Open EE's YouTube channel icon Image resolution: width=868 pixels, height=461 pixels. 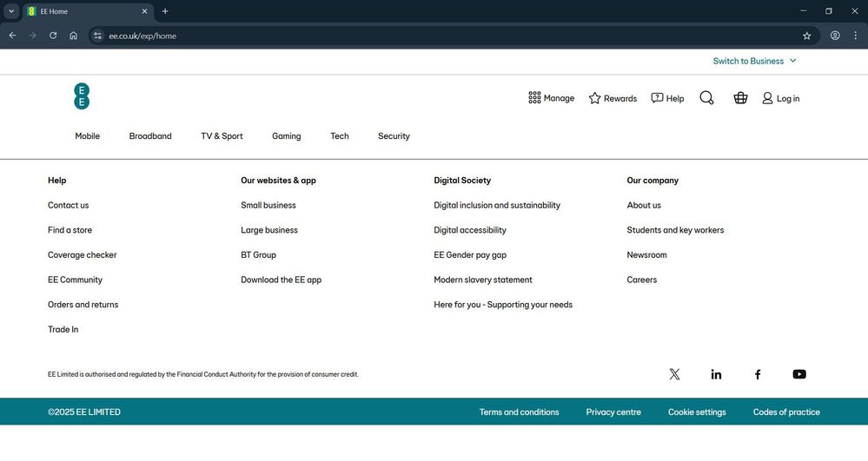799,374
